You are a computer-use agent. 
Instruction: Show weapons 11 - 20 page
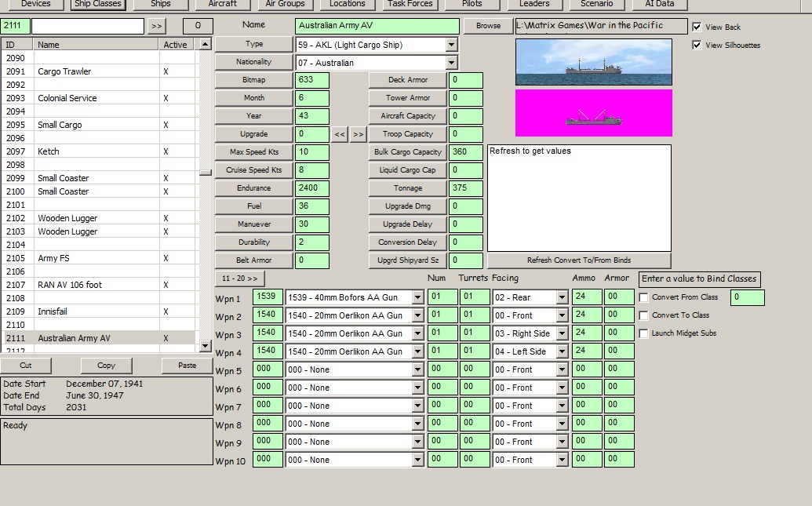pos(240,278)
